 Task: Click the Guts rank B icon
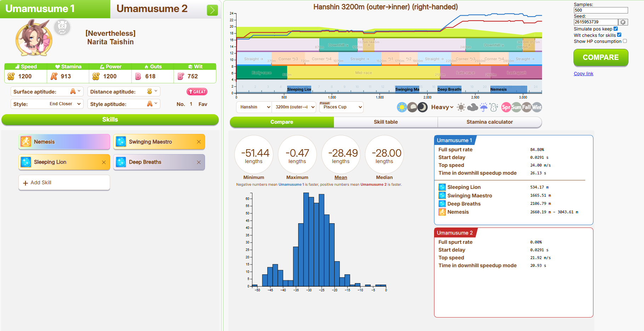[138, 76]
